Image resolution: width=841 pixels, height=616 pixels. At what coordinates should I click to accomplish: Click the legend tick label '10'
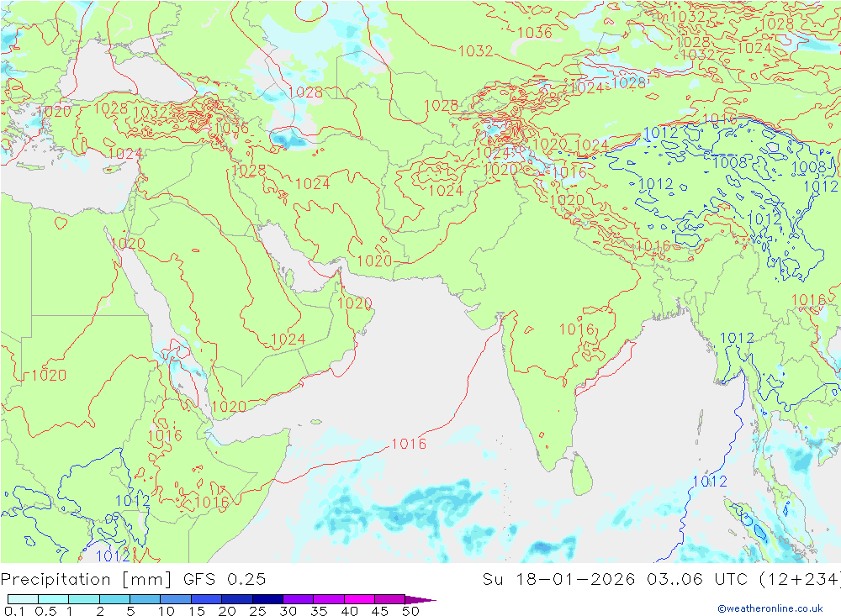pos(167,611)
